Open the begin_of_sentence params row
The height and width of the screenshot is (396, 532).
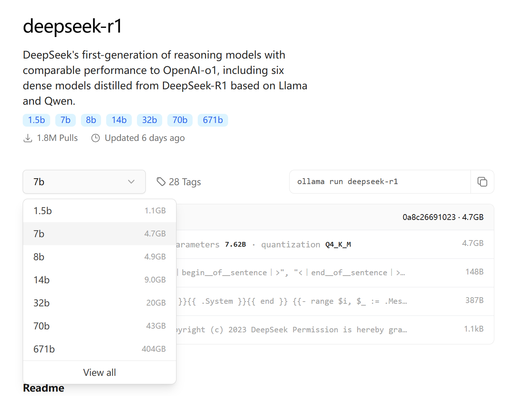pyautogui.click(x=335, y=273)
